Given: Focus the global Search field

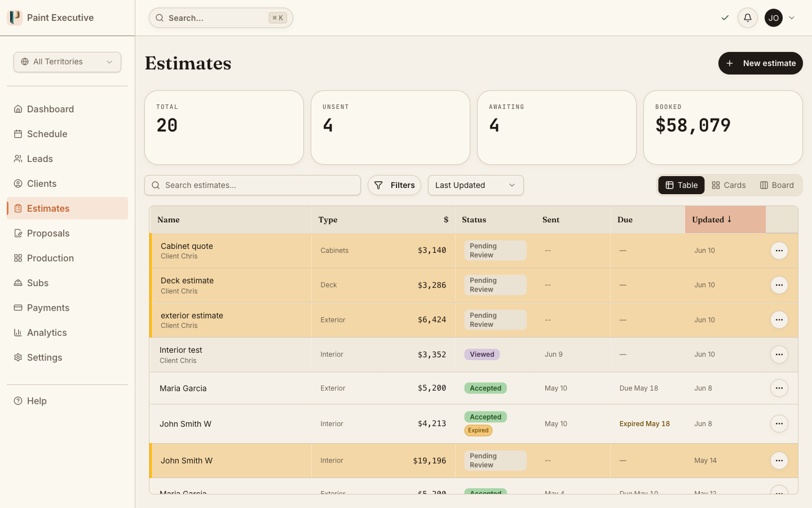Looking at the screenshot, I should pyautogui.click(x=221, y=18).
